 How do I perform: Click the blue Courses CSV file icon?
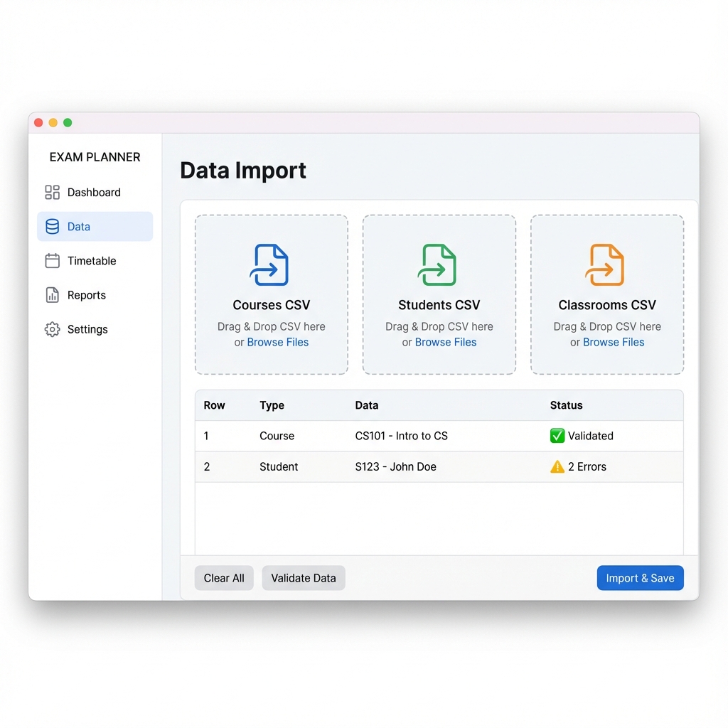(x=271, y=264)
